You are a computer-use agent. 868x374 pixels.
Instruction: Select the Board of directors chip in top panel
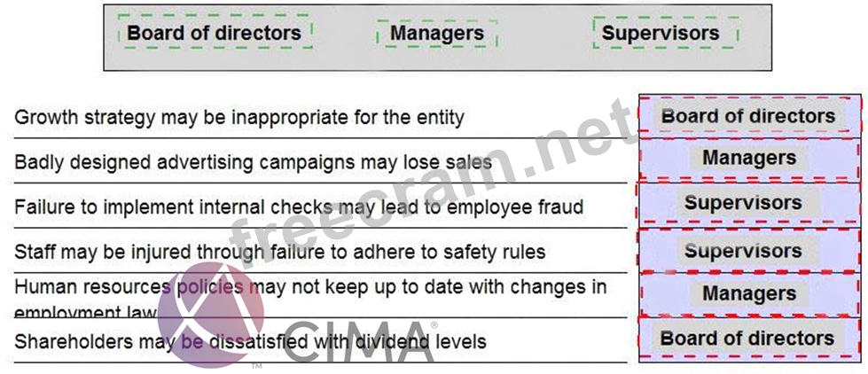point(215,34)
